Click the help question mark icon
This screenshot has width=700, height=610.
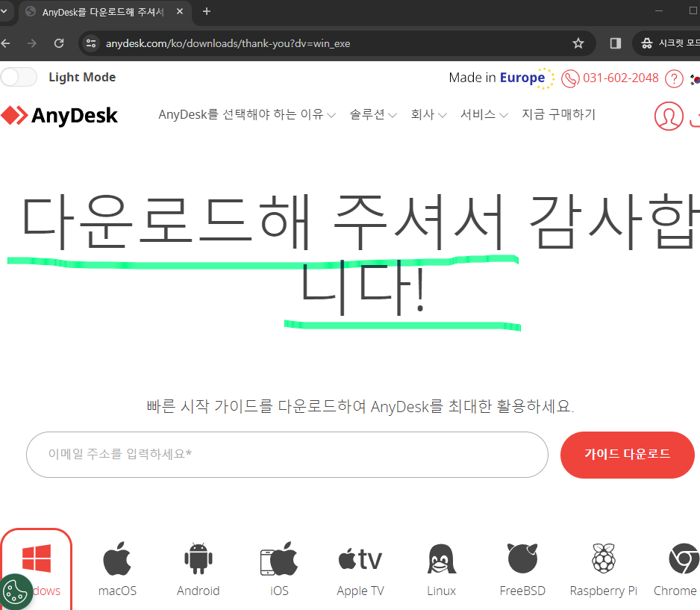[674, 78]
